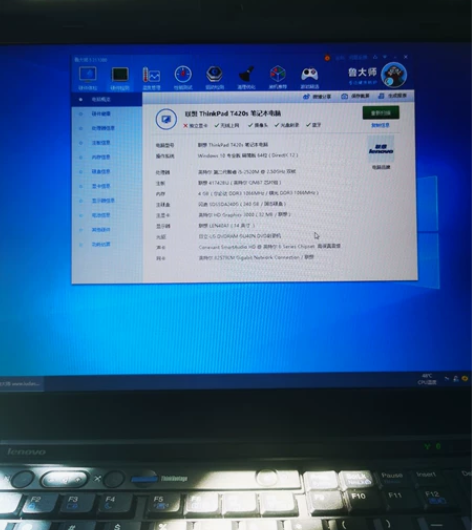Screen dimensions: 472x530
Task: Click the minimize button in Lu Dashi
Action: (x=395, y=57)
